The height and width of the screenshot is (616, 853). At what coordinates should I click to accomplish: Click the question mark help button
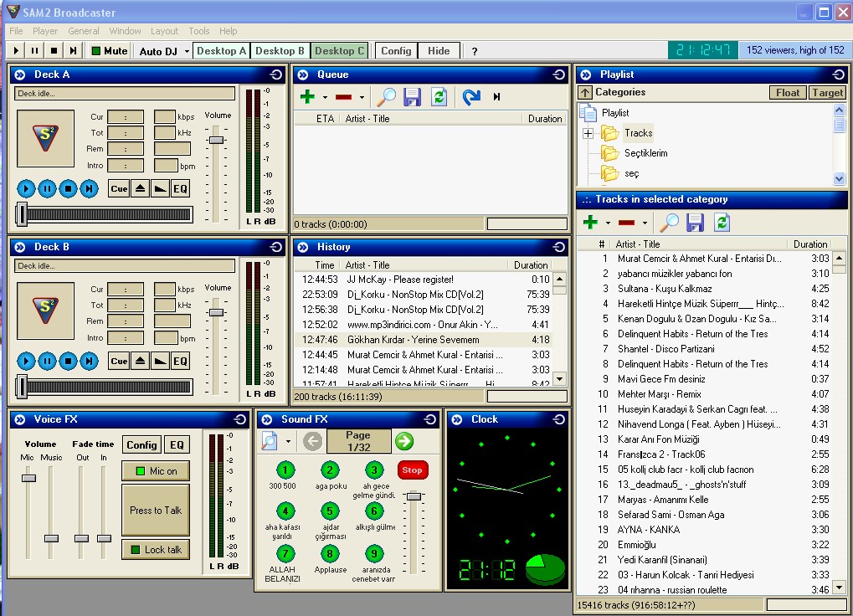[475, 51]
